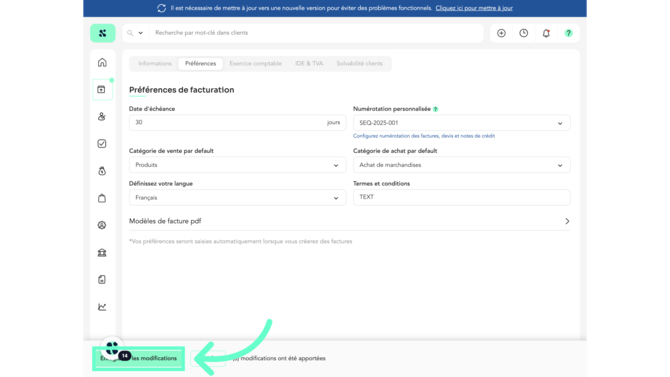Click the keyword search field for clients
The image size is (670, 377).
[316, 33]
